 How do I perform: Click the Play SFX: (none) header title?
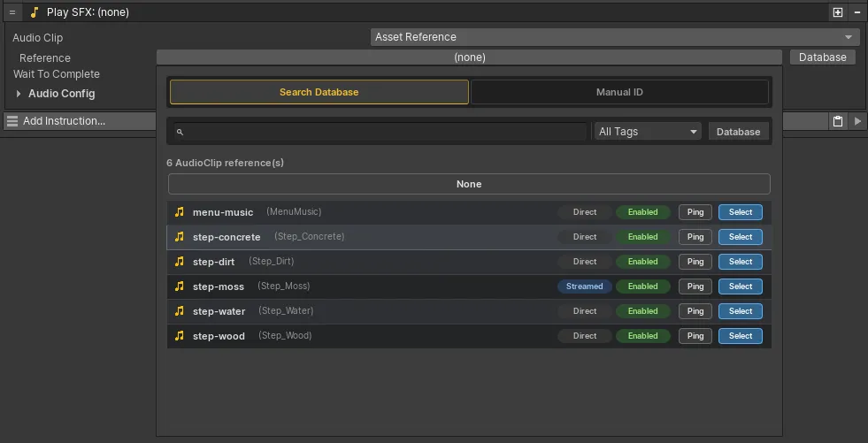pos(88,12)
